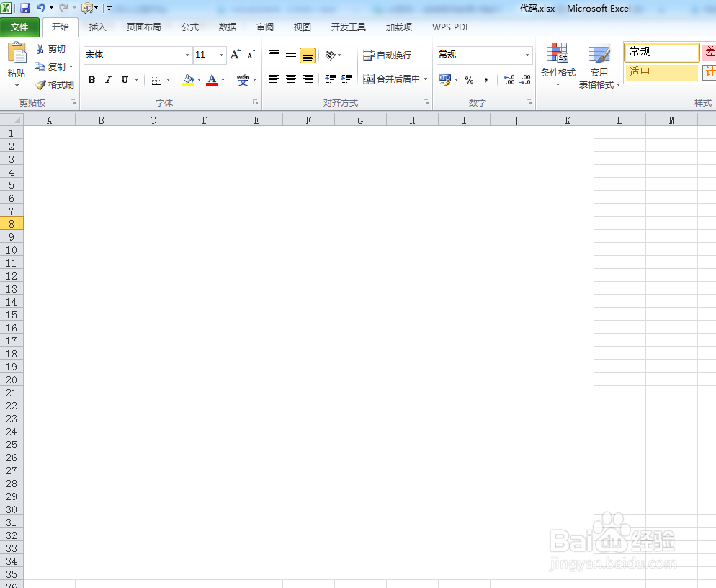Apply yellow fill color bucket

(x=188, y=80)
